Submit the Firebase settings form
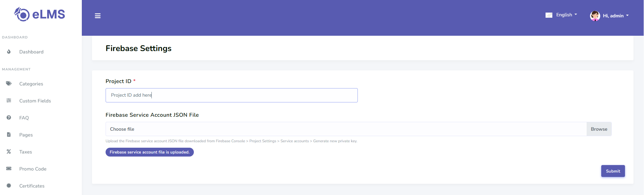The image size is (644, 195). (x=613, y=171)
